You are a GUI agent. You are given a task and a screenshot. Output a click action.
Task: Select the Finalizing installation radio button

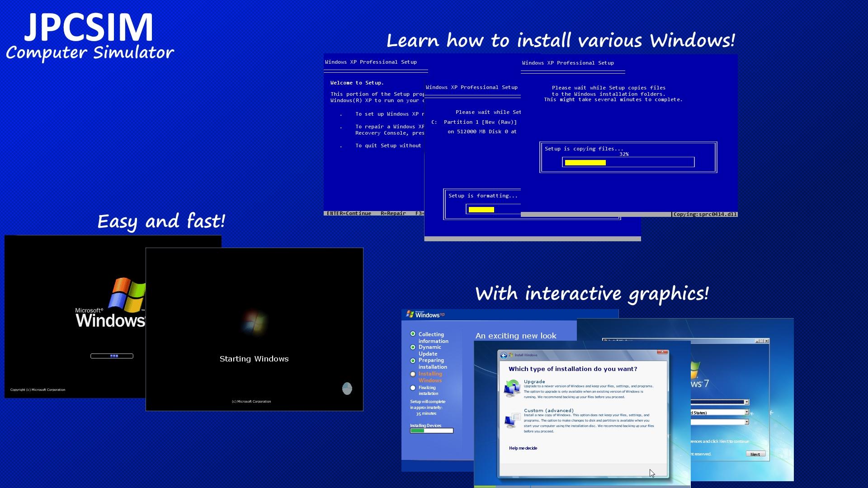[413, 388]
